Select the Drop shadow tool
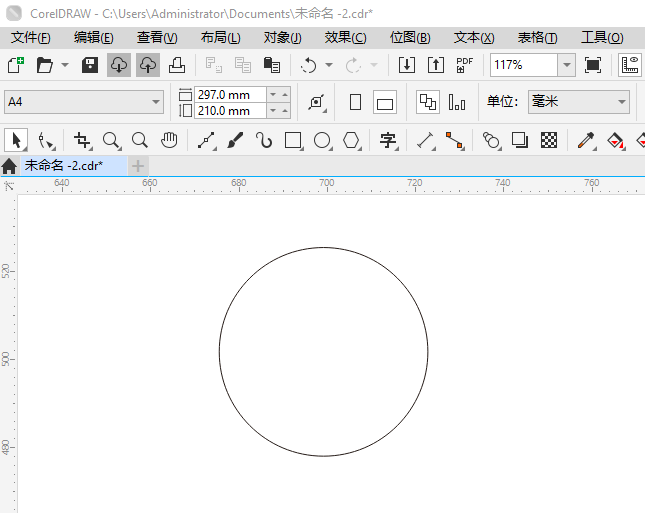The width and height of the screenshot is (645, 513). (520, 141)
